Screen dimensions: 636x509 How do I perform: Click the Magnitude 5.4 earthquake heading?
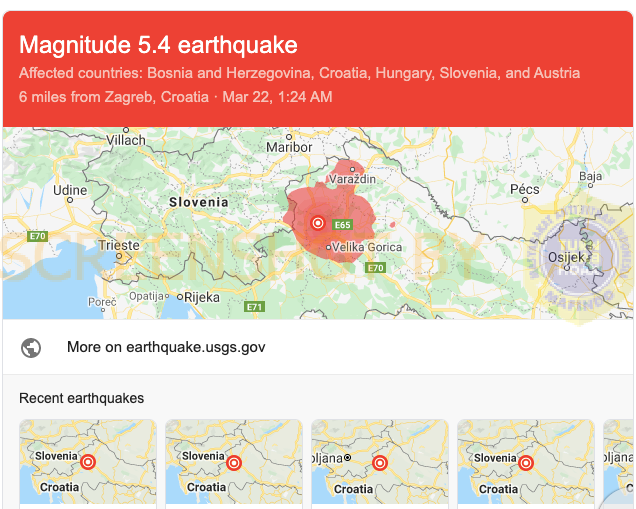pyautogui.click(x=158, y=44)
